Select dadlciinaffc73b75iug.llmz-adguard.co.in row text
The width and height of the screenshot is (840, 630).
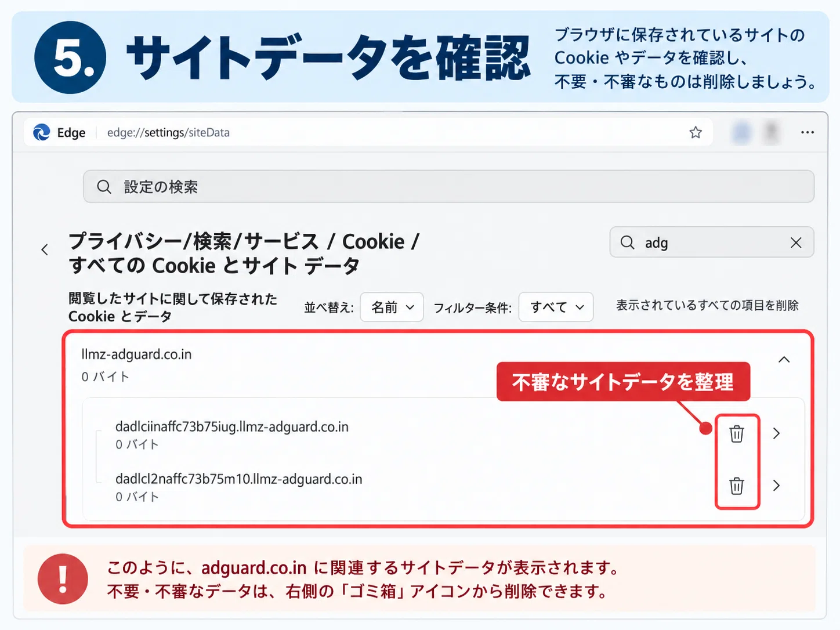[x=232, y=427]
